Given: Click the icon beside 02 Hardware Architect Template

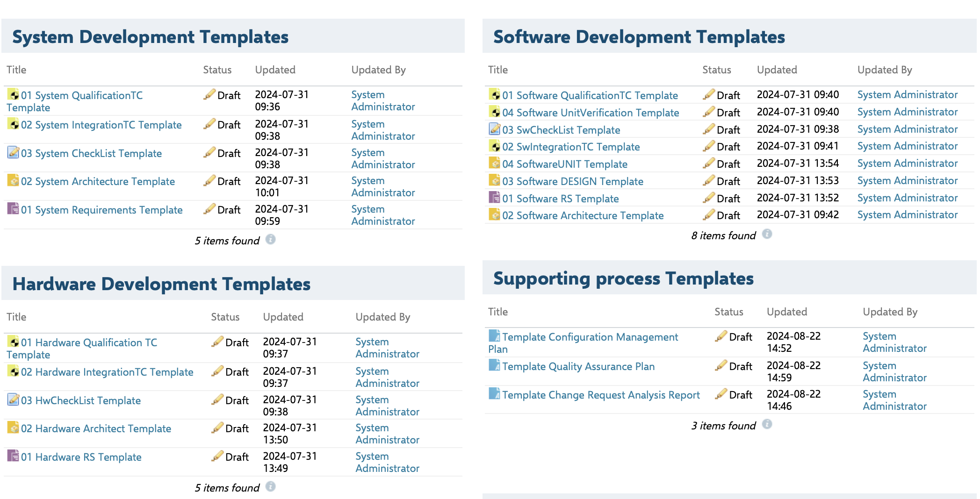Looking at the screenshot, I should [13, 428].
